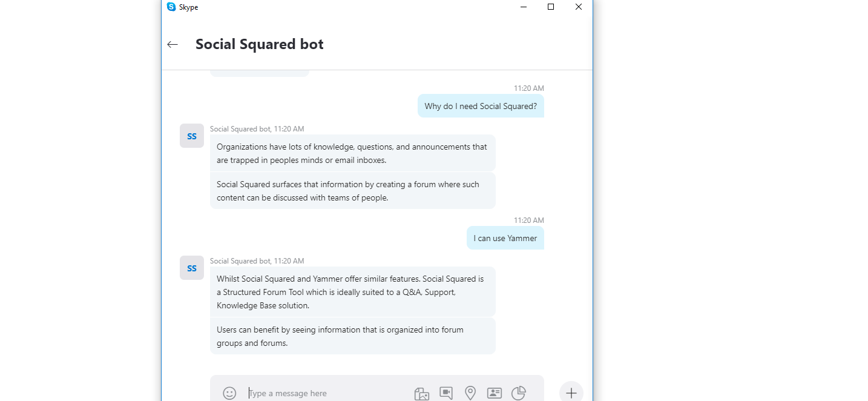The width and height of the screenshot is (868, 401).
Task: Select the 'I can use Yammer' message
Action: click(505, 238)
